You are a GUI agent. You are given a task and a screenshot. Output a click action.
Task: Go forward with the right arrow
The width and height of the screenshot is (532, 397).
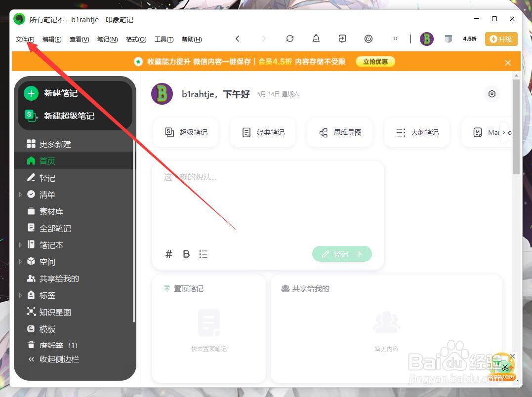click(264, 39)
